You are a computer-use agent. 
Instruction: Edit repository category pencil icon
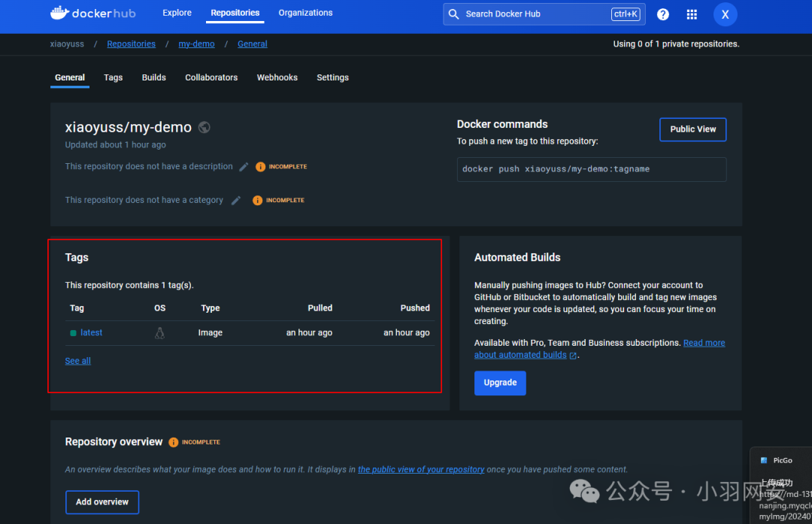click(x=235, y=201)
